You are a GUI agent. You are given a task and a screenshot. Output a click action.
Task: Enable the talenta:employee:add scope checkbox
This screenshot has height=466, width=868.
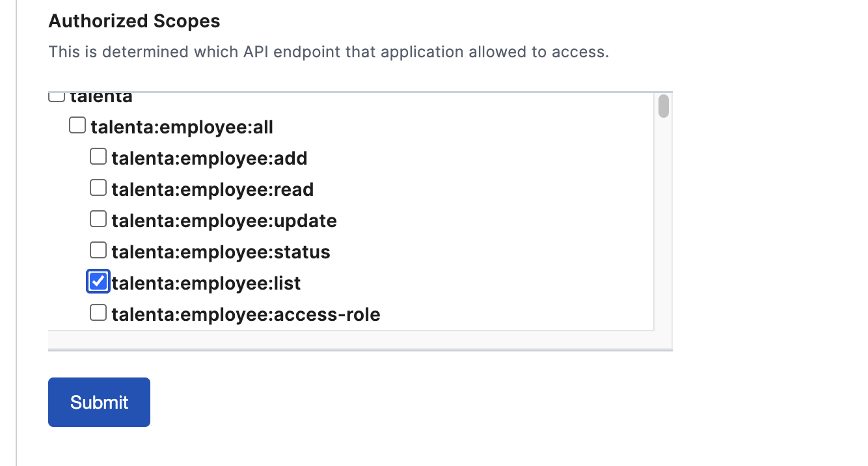(98, 156)
